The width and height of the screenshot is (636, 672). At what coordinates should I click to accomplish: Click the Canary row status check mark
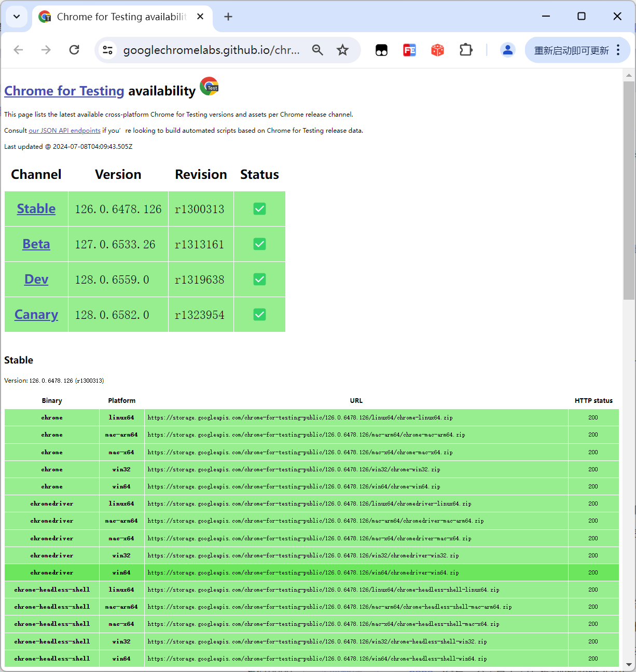coord(259,315)
